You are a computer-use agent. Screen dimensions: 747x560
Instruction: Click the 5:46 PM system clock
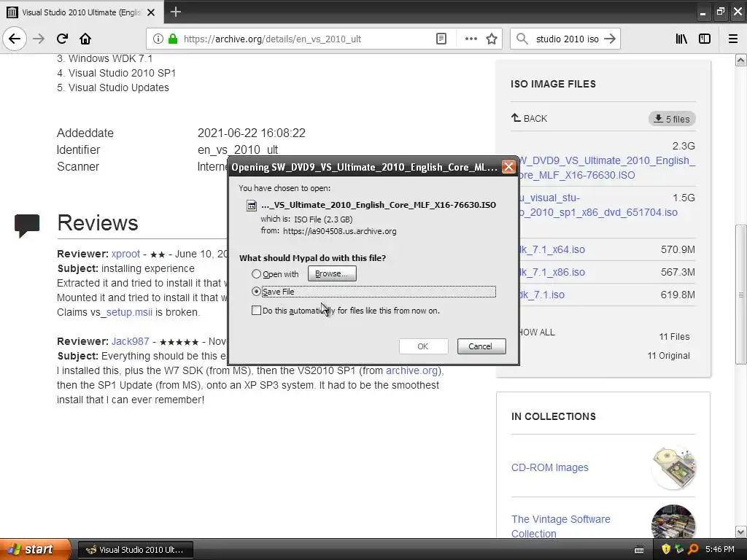click(x=720, y=549)
